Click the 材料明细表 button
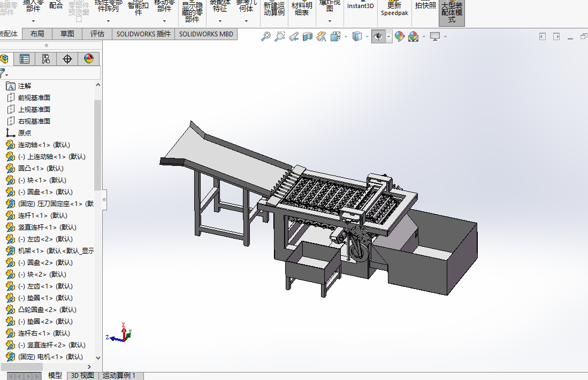The image size is (588, 380). pyautogui.click(x=302, y=9)
